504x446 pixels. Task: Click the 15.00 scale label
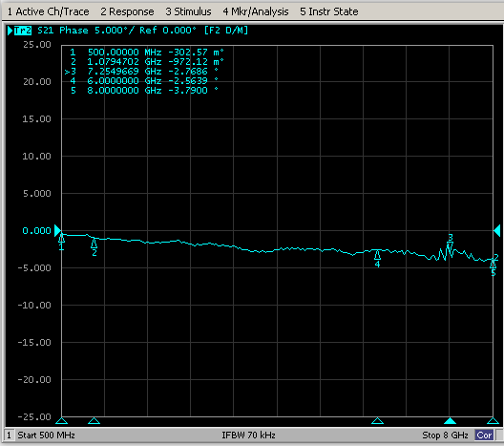pos(36,119)
